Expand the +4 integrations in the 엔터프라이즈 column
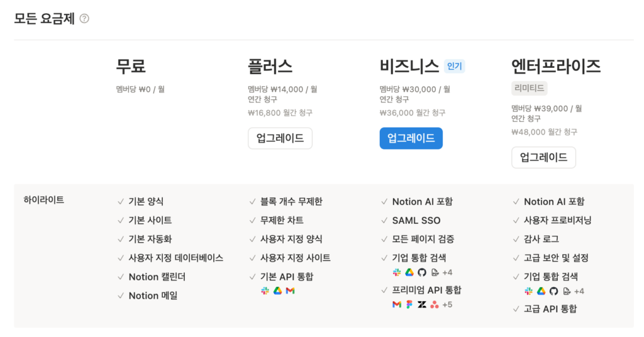The width and height of the screenshot is (644, 337). [x=579, y=291]
